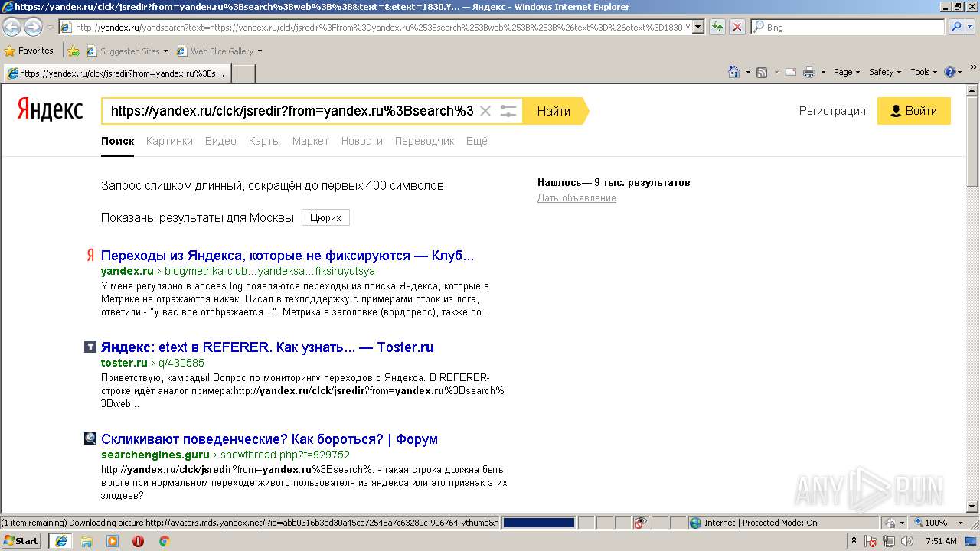Click the Print icon in command bar
The image size is (980, 551).
809,72
